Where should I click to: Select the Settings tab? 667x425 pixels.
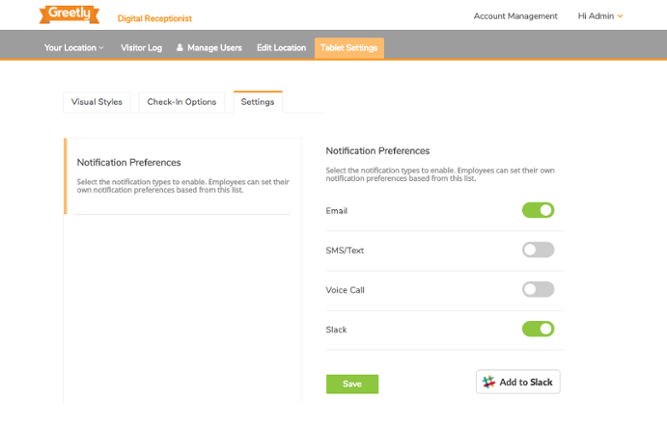coord(257,102)
